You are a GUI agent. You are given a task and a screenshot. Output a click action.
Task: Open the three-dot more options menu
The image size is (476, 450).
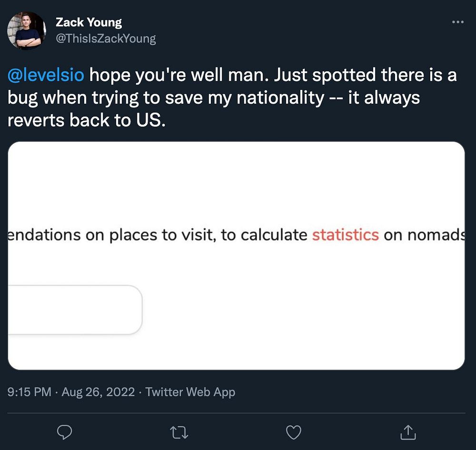457,22
